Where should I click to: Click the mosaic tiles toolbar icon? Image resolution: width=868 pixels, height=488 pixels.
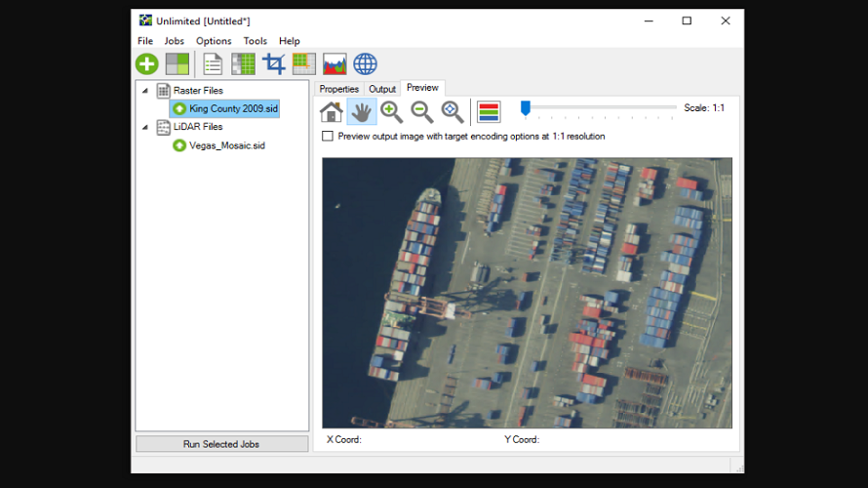178,64
